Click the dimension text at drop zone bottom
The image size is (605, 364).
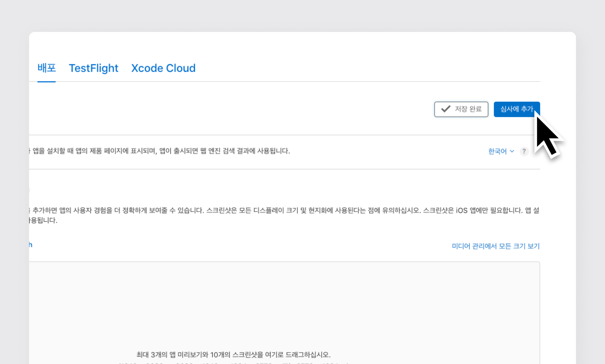click(x=233, y=363)
